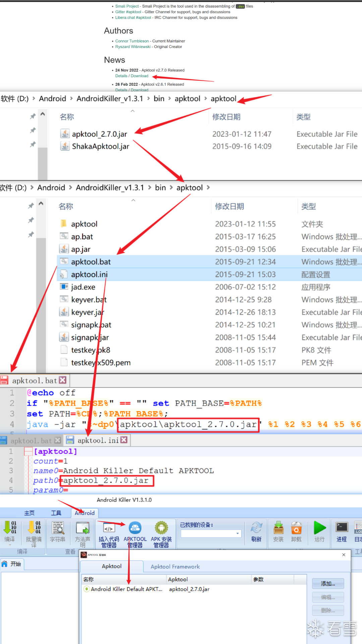
Task: Open the Smali Project link
Action: 127,6
